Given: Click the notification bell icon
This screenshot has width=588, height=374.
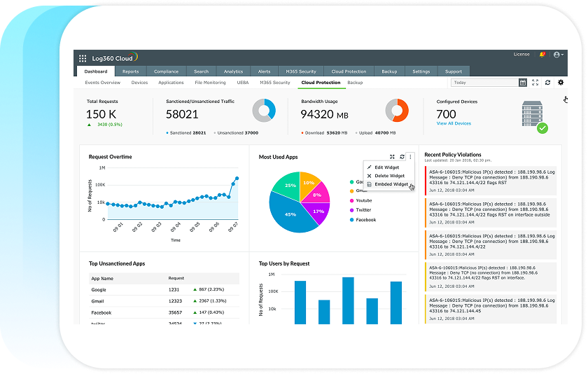Looking at the screenshot, I should coord(542,55).
